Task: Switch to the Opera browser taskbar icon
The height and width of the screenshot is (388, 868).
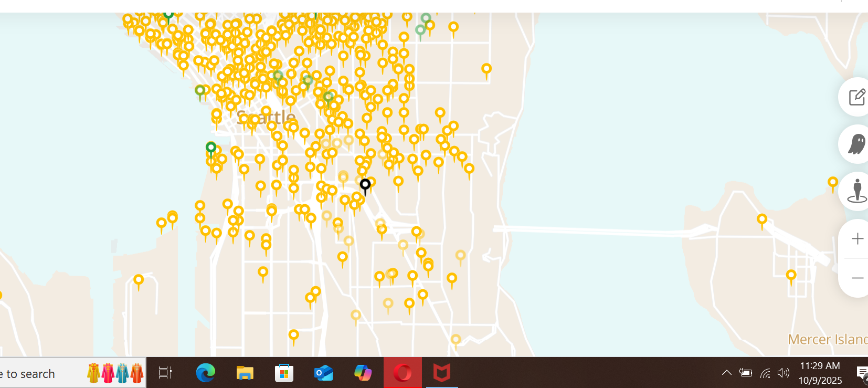Action: [403, 373]
